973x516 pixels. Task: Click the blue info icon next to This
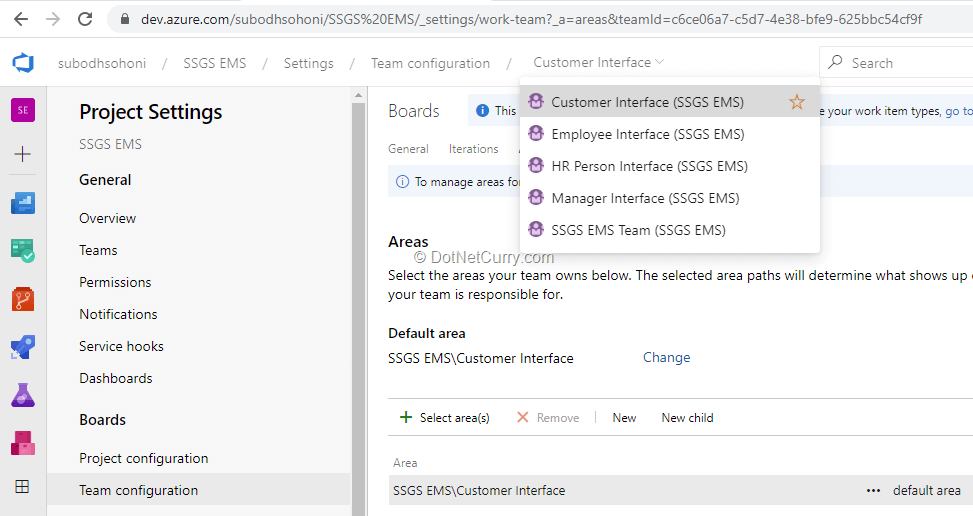coord(482,110)
